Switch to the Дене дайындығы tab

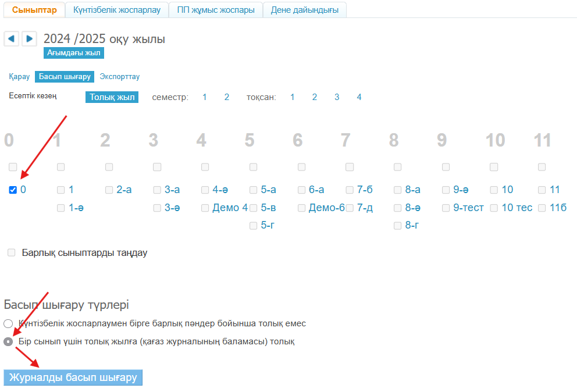click(304, 10)
